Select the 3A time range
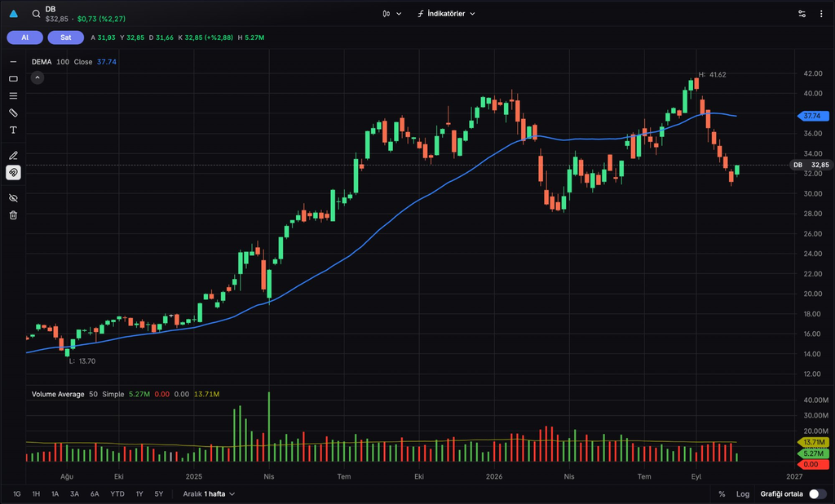 (x=74, y=494)
